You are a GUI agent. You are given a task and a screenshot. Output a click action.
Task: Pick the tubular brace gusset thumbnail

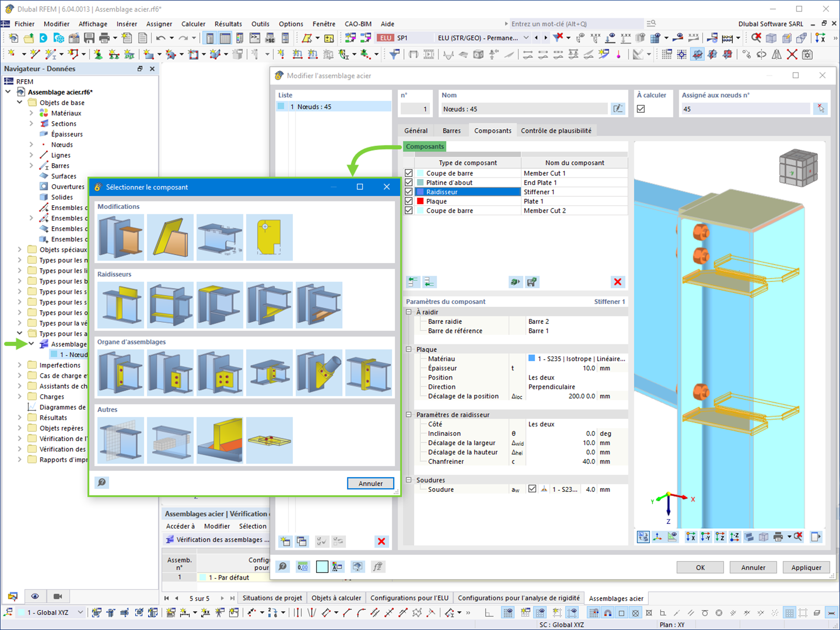pyautogui.click(x=319, y=373)
